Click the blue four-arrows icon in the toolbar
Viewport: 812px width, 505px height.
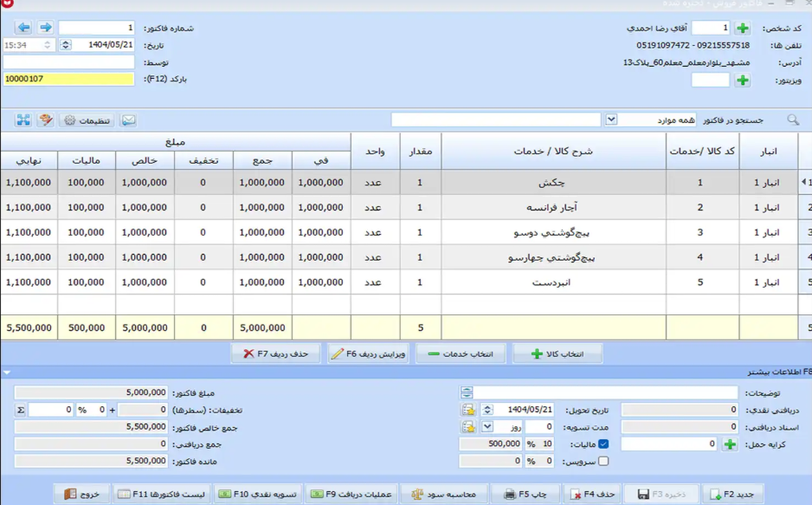point(23,120)
